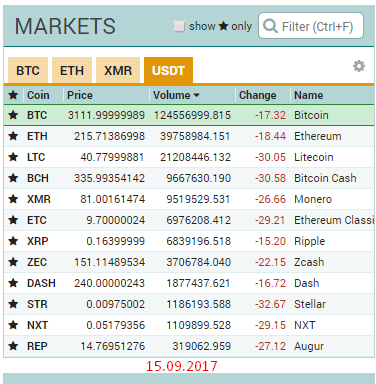Click the volume value 9667630.190
The image size is (376, 384).
(199, 178)
